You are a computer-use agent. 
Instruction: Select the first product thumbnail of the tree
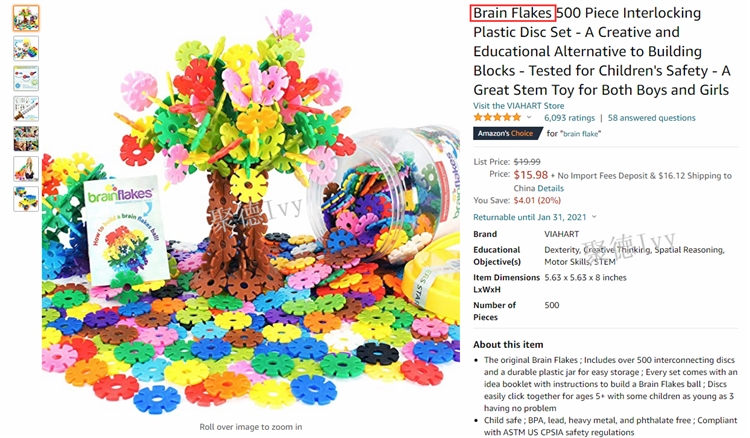point(26,18)
